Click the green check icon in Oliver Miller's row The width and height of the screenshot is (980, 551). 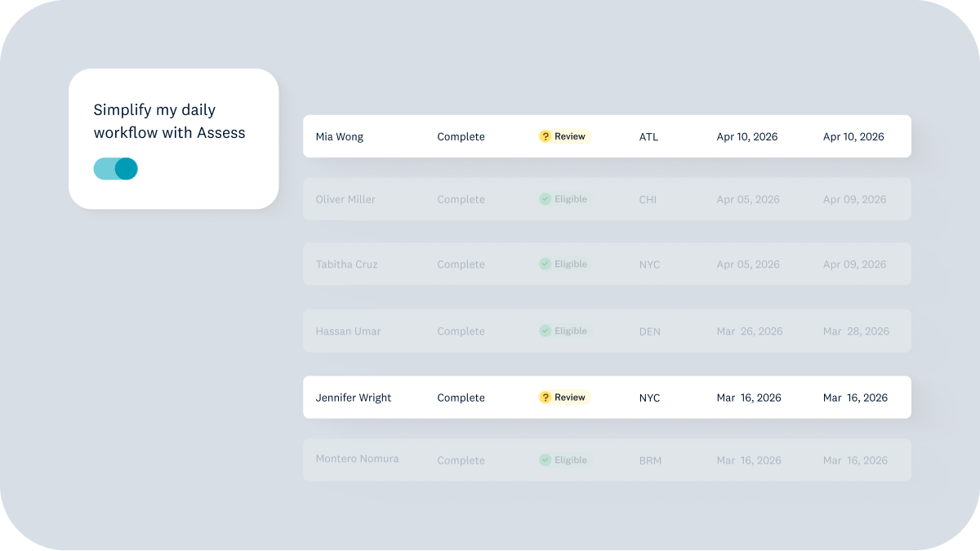[x=546, y=199]
